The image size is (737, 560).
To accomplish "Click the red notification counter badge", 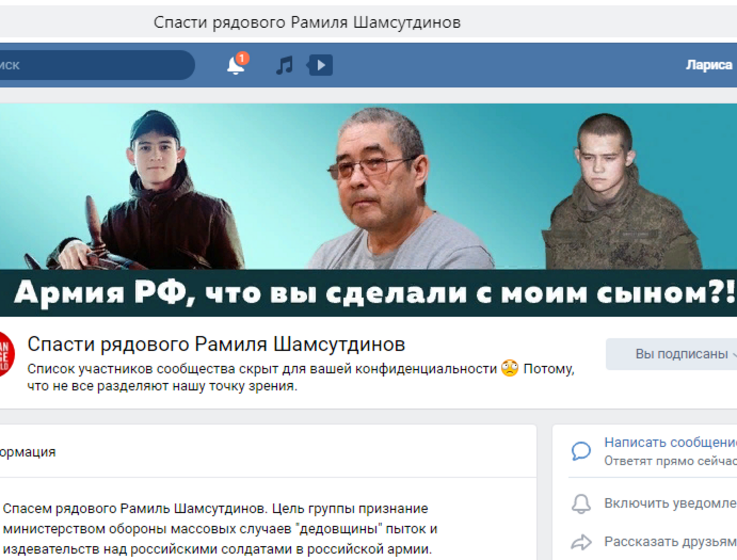I will pyautogui.click(x=242, y=58).
